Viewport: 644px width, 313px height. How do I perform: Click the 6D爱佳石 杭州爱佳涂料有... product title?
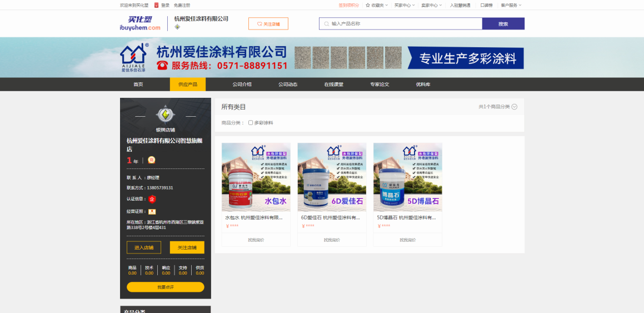point(330,218)
